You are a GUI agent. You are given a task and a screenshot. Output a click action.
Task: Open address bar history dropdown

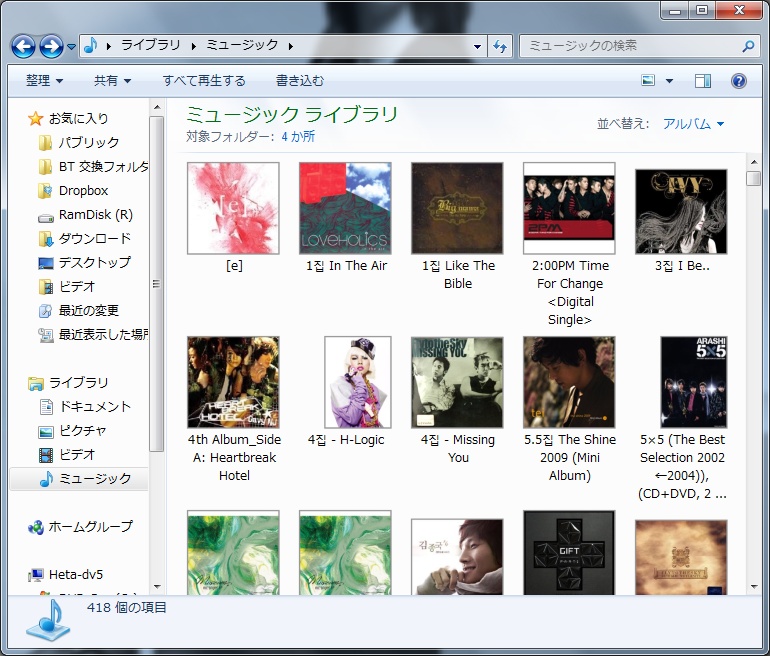pyautogui.click(x=477, y=47)
